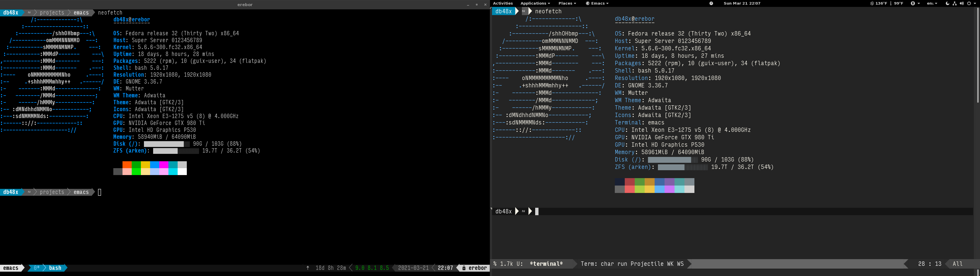Click the 99°F temperature reading
980x276 pixels.
(898, 3)
